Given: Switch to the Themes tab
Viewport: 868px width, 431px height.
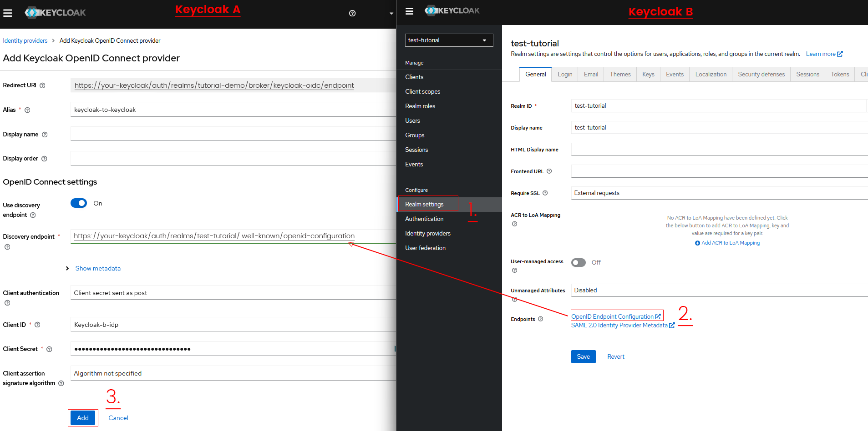Looking at the screenshot, I should pos(620,74).
